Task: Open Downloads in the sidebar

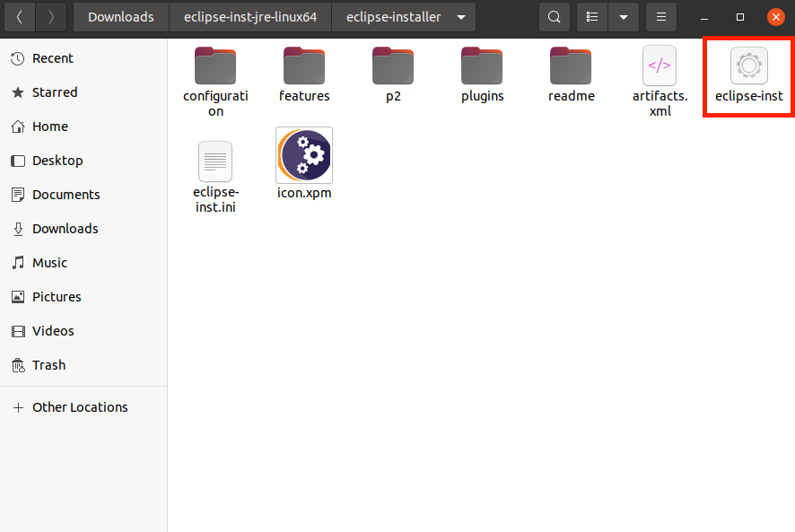Action: click(83, 229)
